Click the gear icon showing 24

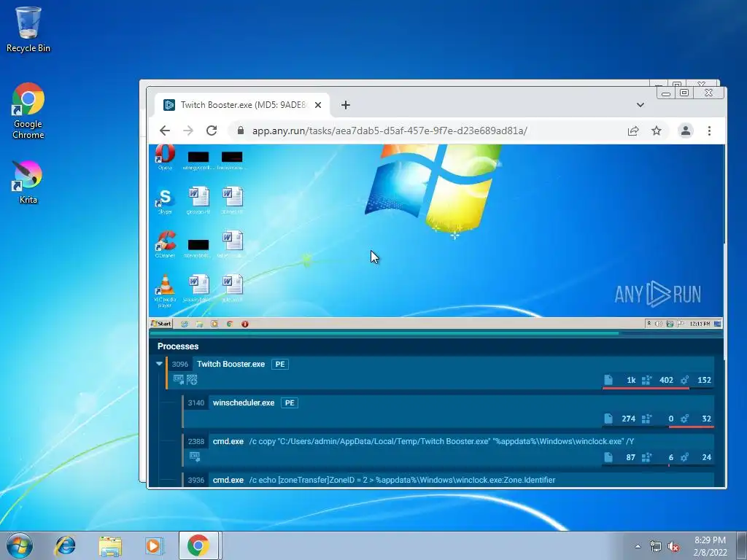tap(684, 457)
